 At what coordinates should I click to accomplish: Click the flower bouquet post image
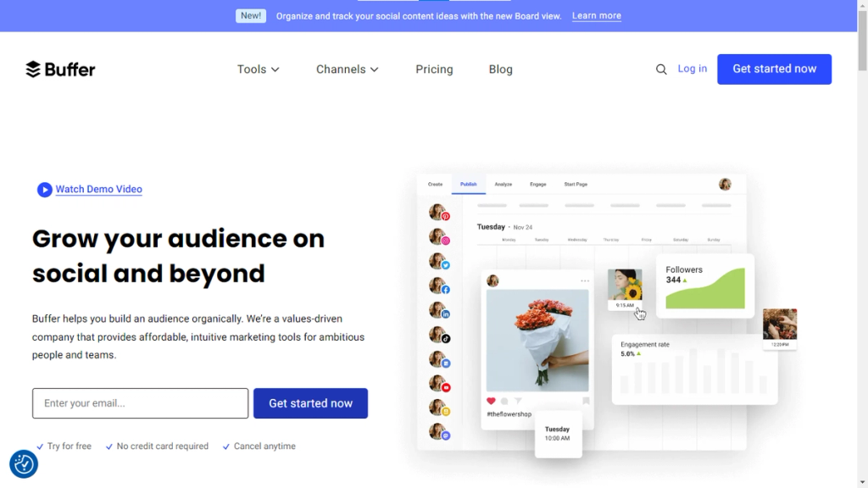coord(537,341)
